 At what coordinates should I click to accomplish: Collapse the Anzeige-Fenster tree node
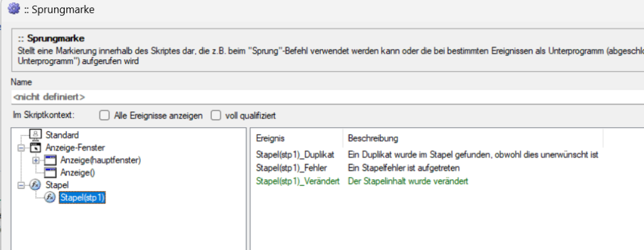click(21, 147)
